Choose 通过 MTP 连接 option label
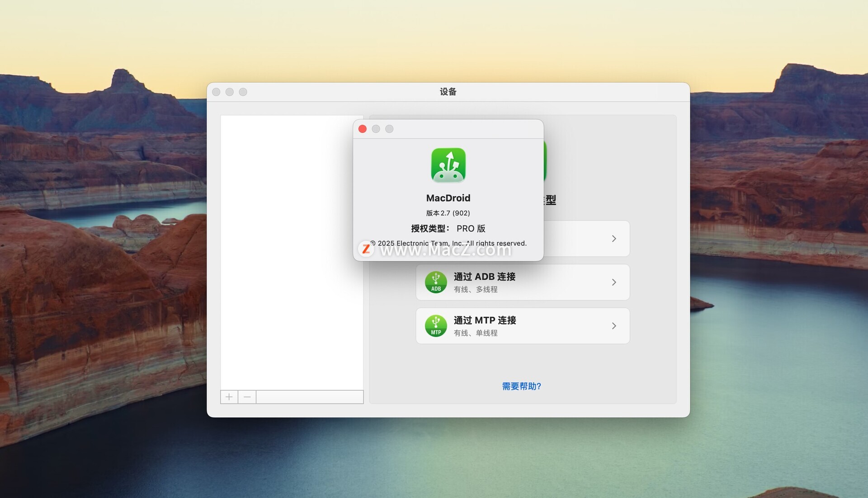 click(485, 320)
